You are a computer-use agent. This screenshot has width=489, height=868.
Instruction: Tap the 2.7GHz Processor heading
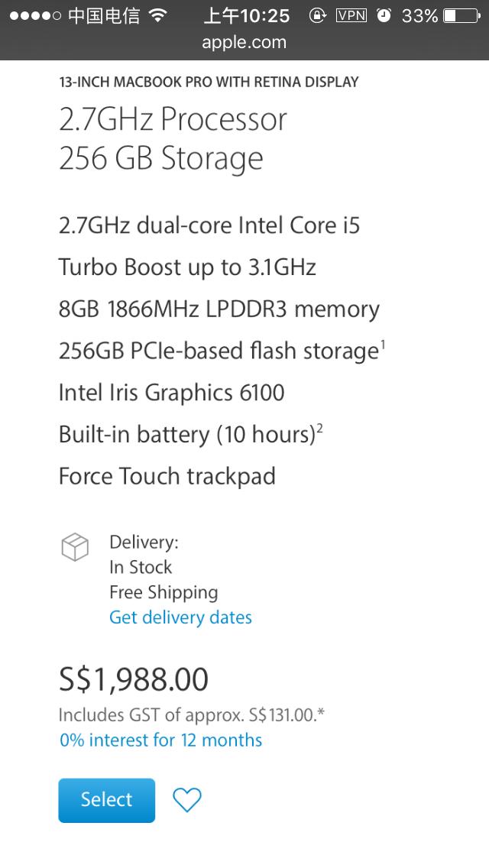[173, 119]
